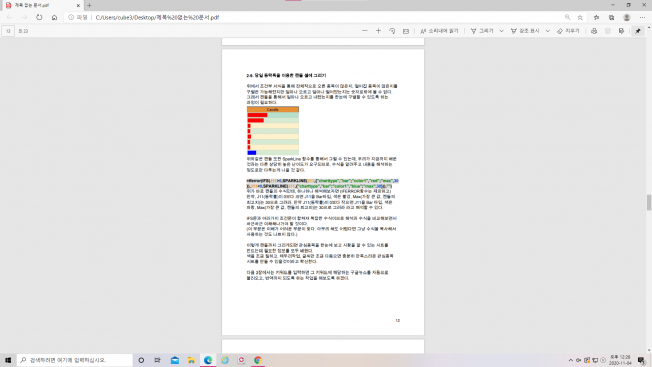Open the Mail app on taskbar

tap(175, 360)
